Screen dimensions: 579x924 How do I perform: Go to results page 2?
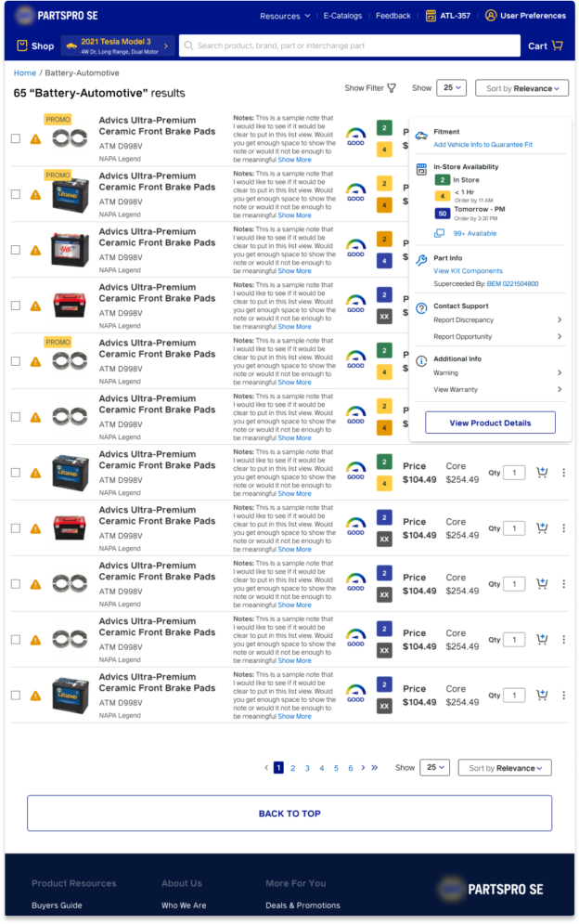coord(292,768)
